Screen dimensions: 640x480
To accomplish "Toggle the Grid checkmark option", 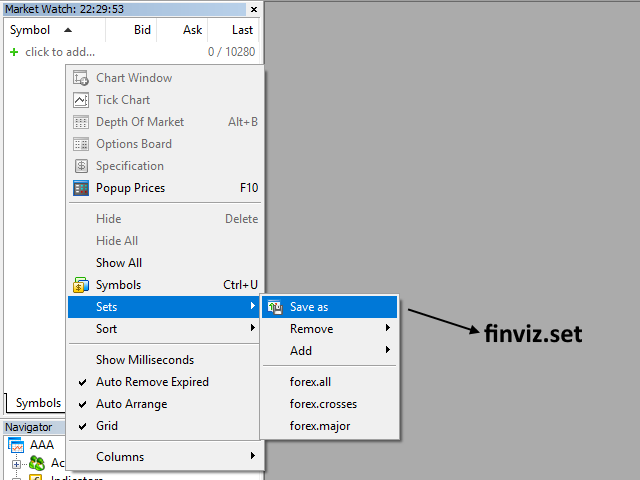I will (x=106, y=426).
